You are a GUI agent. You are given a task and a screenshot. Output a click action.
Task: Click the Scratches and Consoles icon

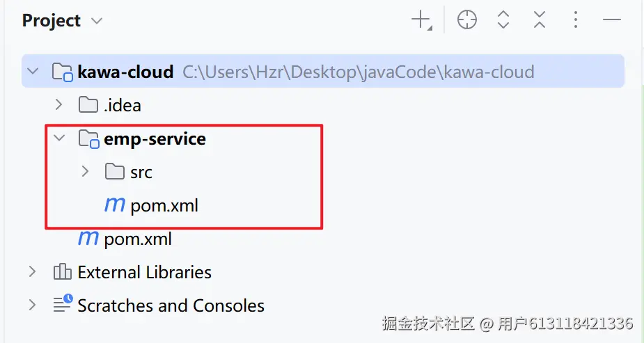(x=63, y=305)
